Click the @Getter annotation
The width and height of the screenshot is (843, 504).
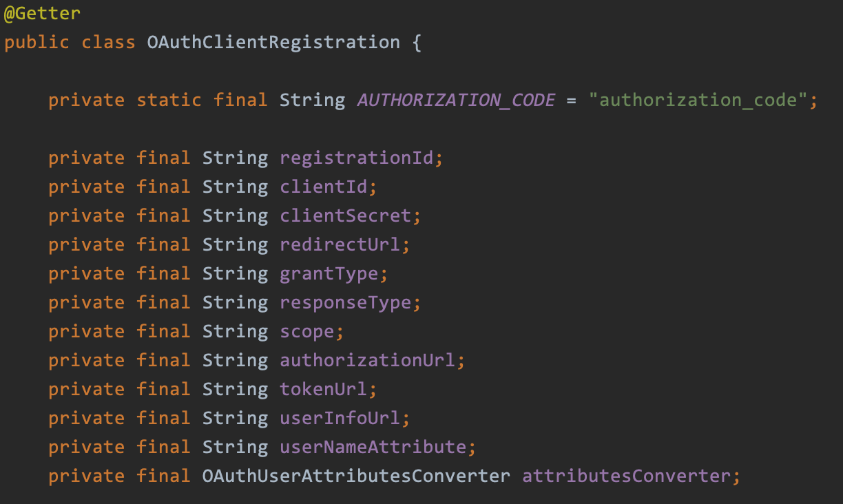click(x=42, y=13)
